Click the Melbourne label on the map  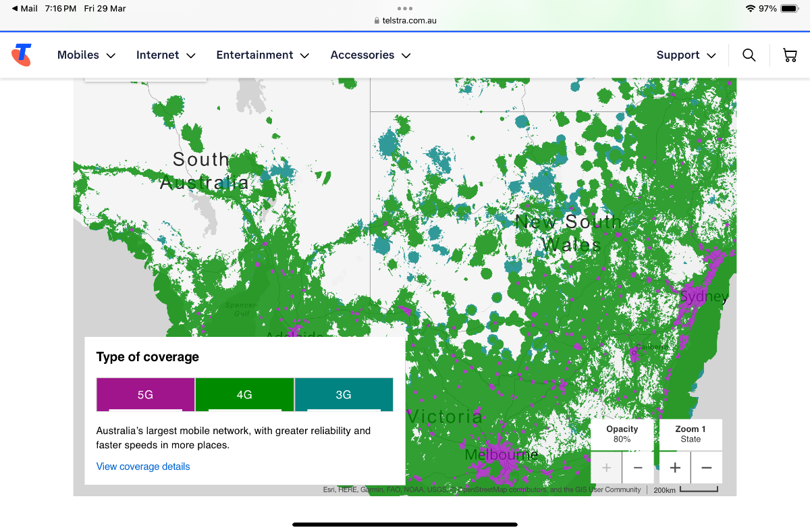coord(502,454)
